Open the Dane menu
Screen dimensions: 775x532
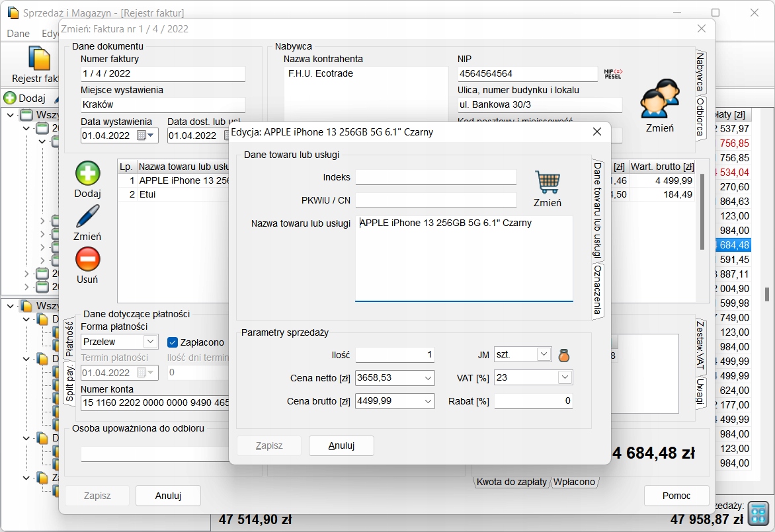(19, 34)
